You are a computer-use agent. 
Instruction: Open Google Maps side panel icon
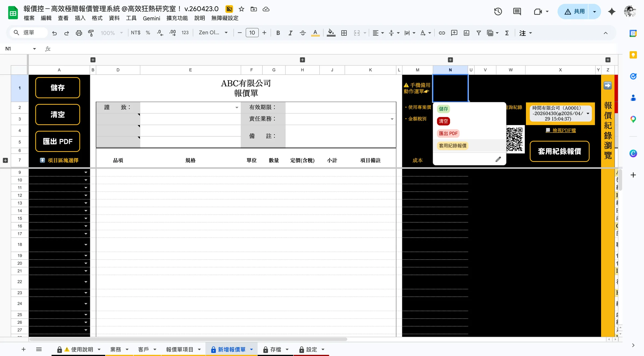click(633, 119)
